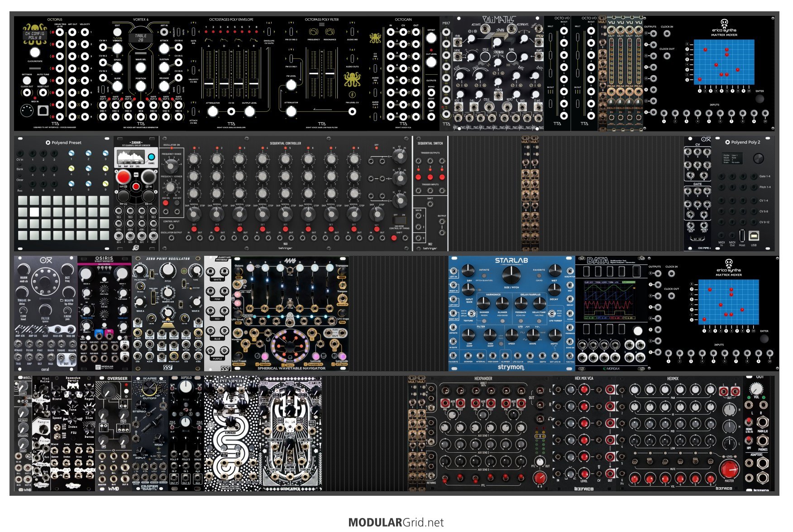The image size is (793, 532).
Task: Click the Octopus SETTINGS button
Action: pos(27,80)
